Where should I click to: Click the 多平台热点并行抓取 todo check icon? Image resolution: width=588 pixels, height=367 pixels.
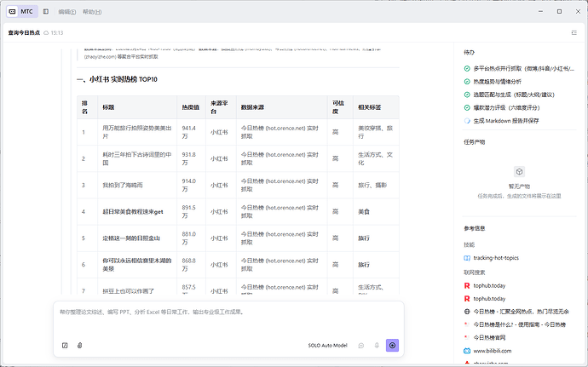pos(467,69)
